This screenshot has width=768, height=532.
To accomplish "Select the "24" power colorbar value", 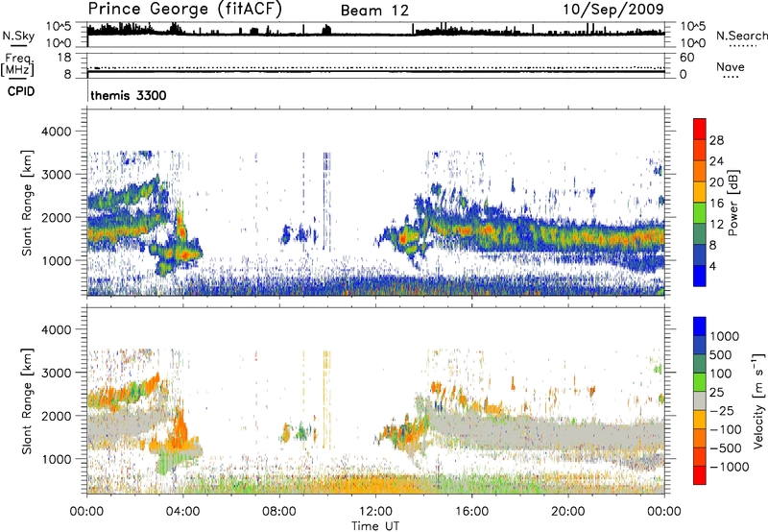I will pyautogui.click(x=716, y=161).
